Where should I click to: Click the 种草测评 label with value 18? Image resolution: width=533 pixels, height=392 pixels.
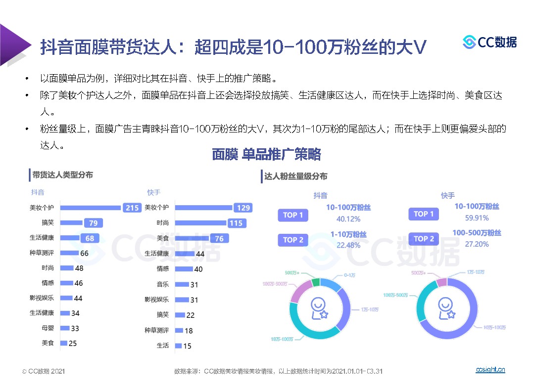coord(156,330)
